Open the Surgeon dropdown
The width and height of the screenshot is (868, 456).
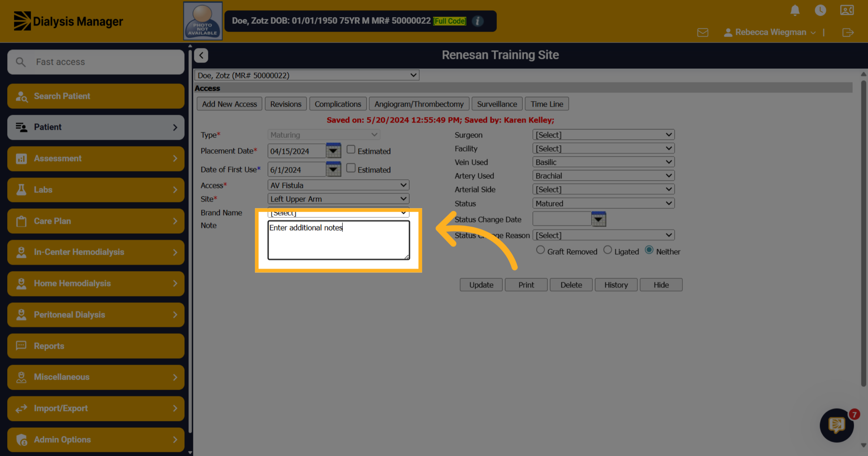click(603, 135)
